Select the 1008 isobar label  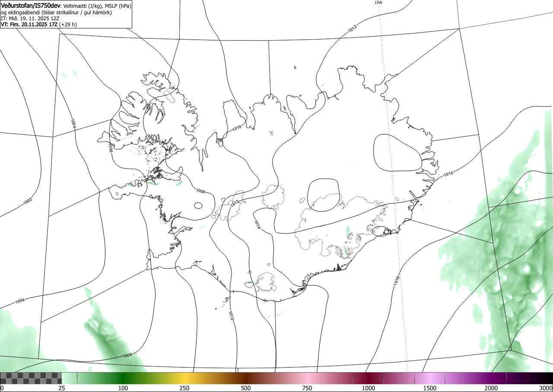(x=200, y=191)
